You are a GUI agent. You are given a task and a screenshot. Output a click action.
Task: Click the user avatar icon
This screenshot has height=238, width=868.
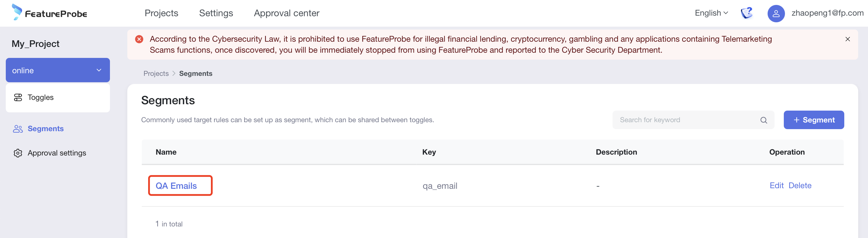point(776,14)
